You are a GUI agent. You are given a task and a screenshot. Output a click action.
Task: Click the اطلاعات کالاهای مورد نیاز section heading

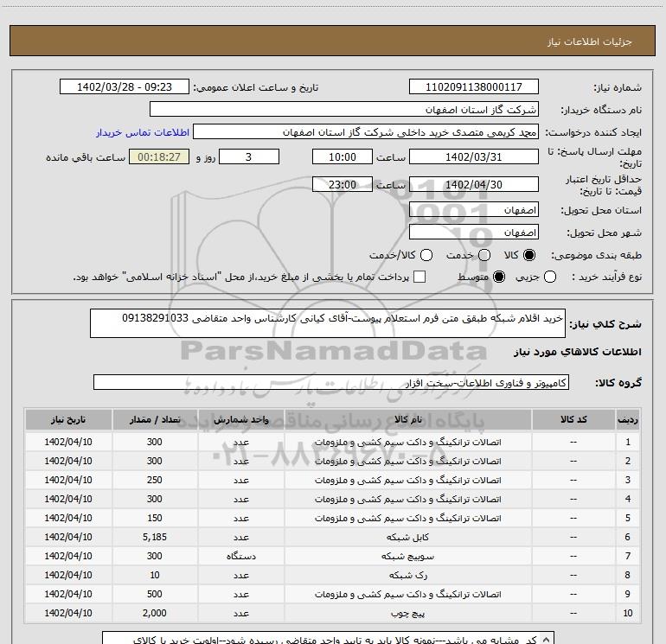(x=577, y=352)
